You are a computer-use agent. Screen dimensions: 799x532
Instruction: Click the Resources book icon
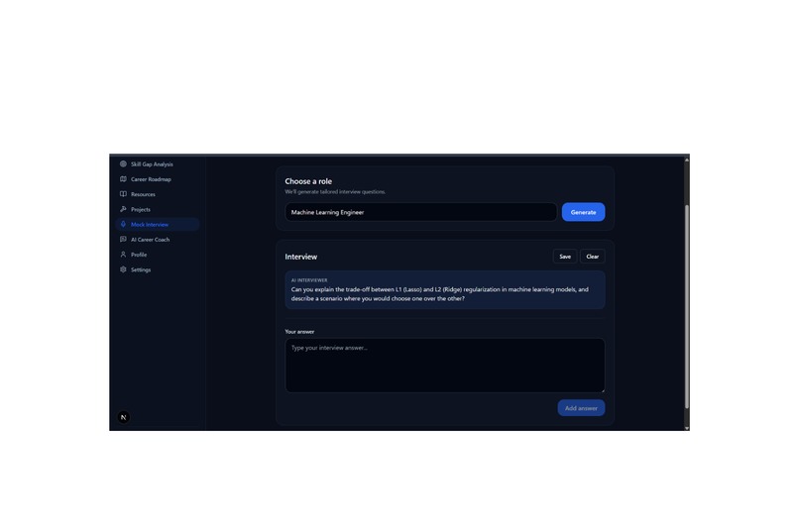(123, 194)
